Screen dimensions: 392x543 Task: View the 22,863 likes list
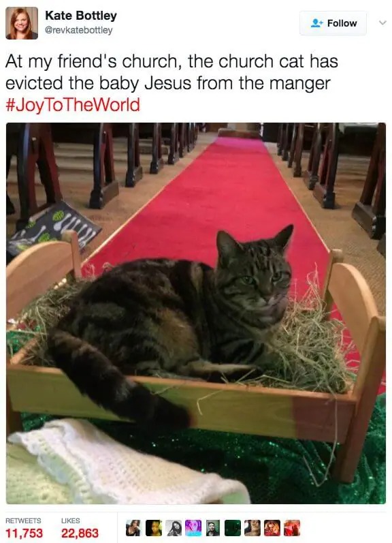pos(80,533)
